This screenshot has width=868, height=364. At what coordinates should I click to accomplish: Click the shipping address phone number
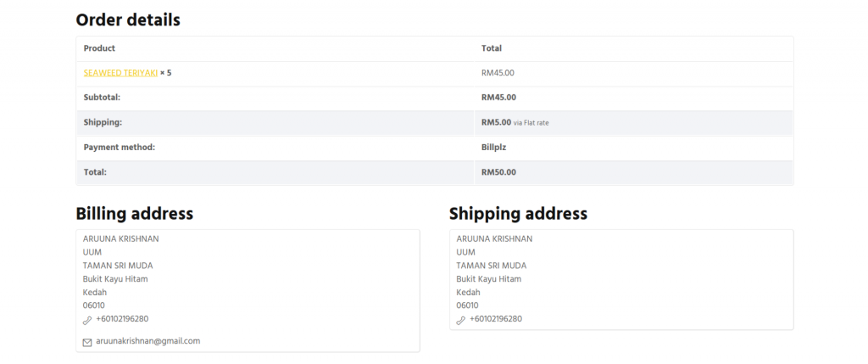[x=496, y=319]
